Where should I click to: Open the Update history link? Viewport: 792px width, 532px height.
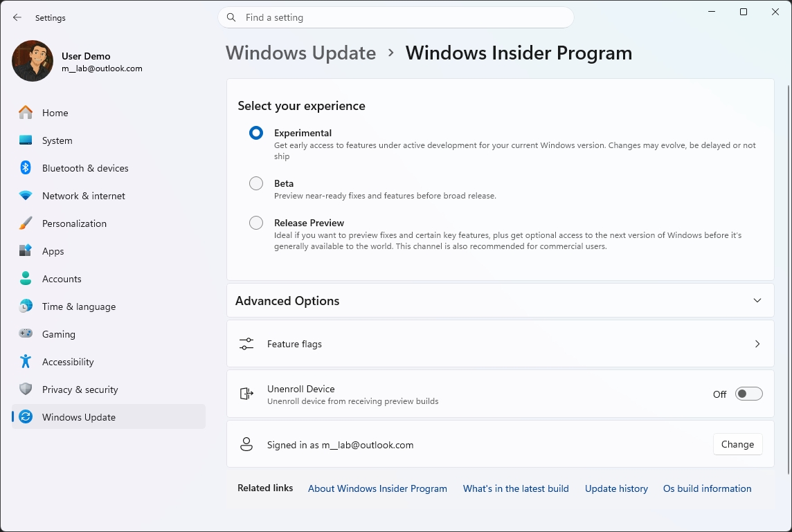click(x=616, y=488)
